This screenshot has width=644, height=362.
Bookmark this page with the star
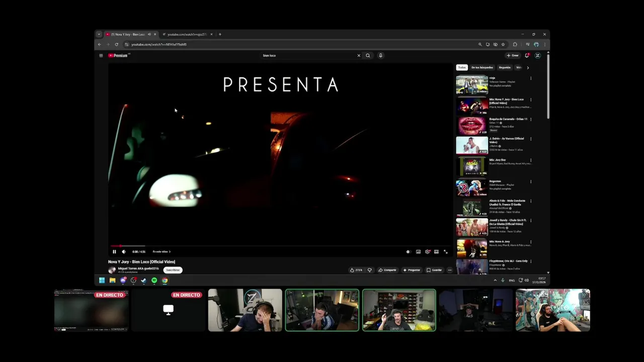(x=503, y=44)
